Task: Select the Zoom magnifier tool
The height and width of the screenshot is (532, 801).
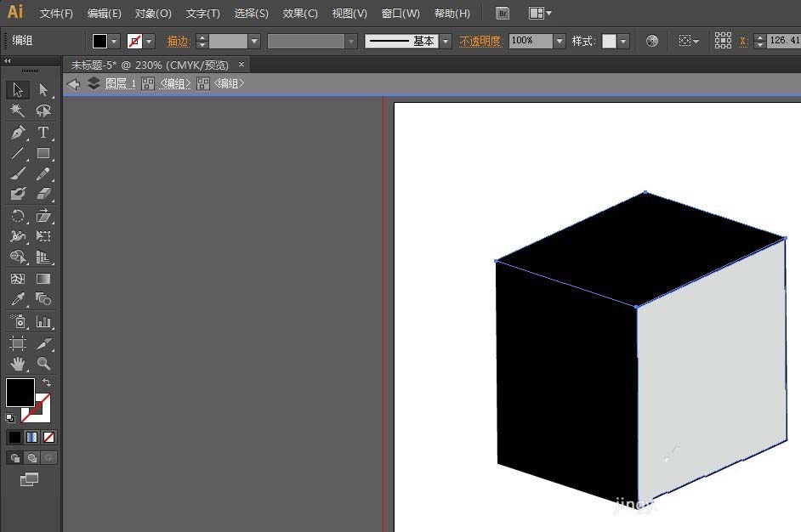Action: (43, 364)
